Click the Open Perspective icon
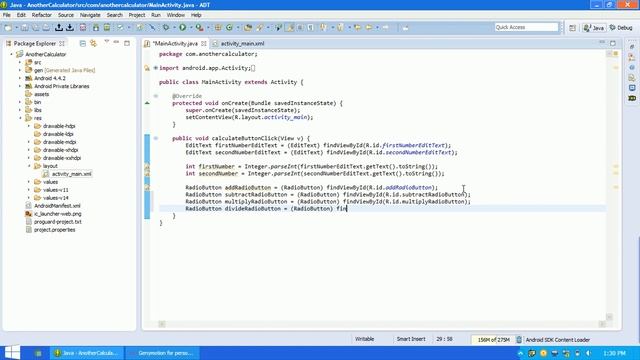This screenshot has width=640, height=360. pyautogui.click(x=572, y=28)
